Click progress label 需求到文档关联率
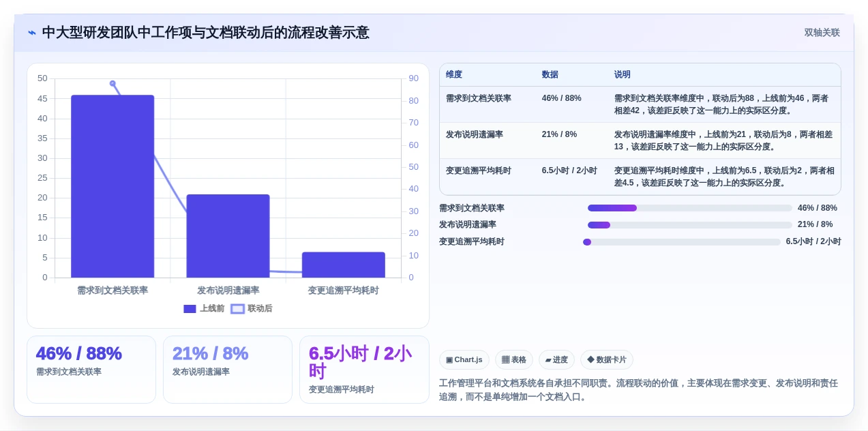The width and height of the screenshot is (868, 431). (472, 208)
